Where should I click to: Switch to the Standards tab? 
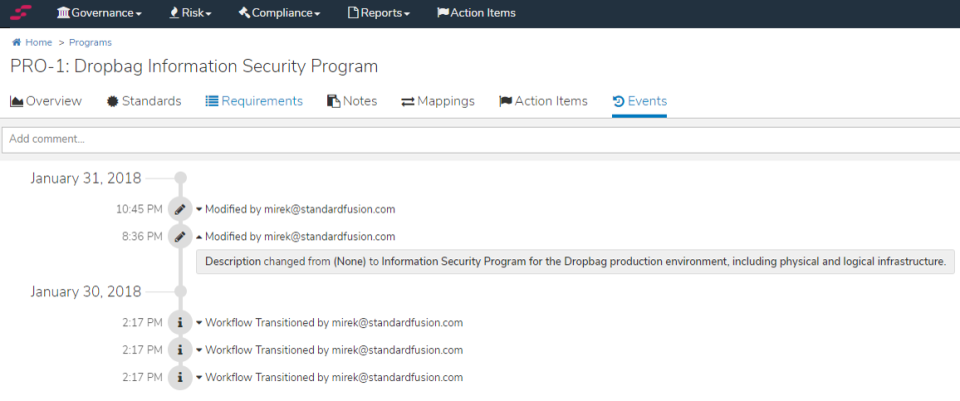144,101
